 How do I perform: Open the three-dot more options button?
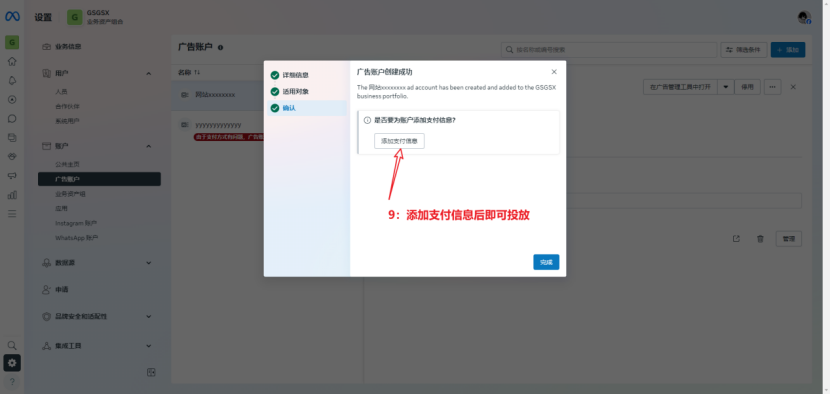pos(772,87)
